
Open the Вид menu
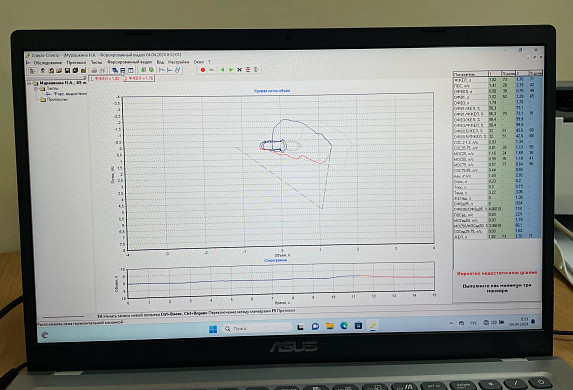pyautogui.click(x=160, y=62)
